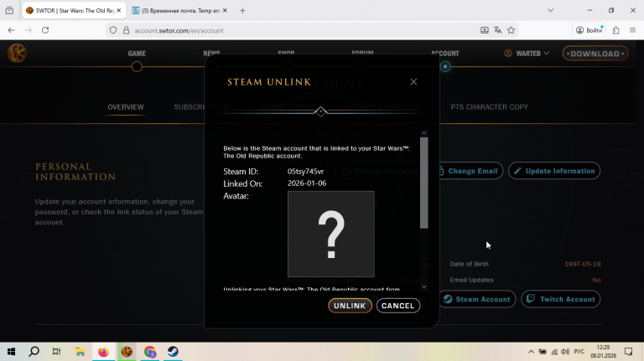Open Windows taskbar search
This screenshot has width=644, height=361.
coord(34,352)
